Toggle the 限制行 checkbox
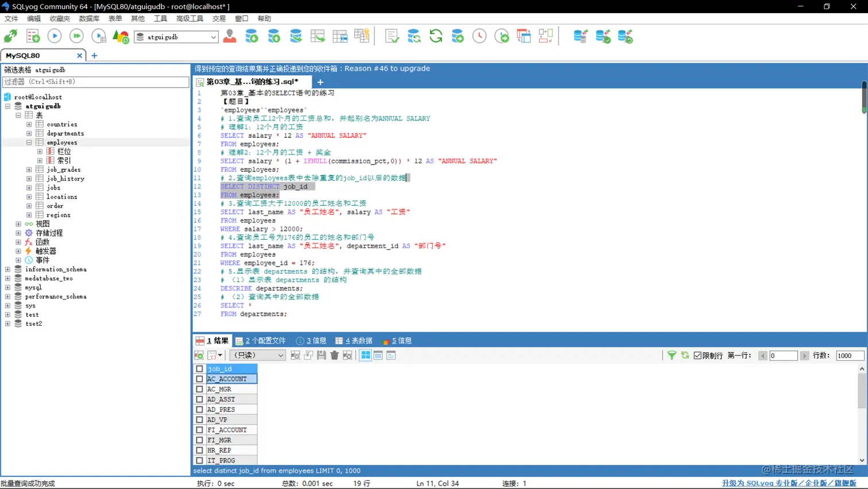Image resolution: width=868 pixels, height=489 pixels. [697, 356]
